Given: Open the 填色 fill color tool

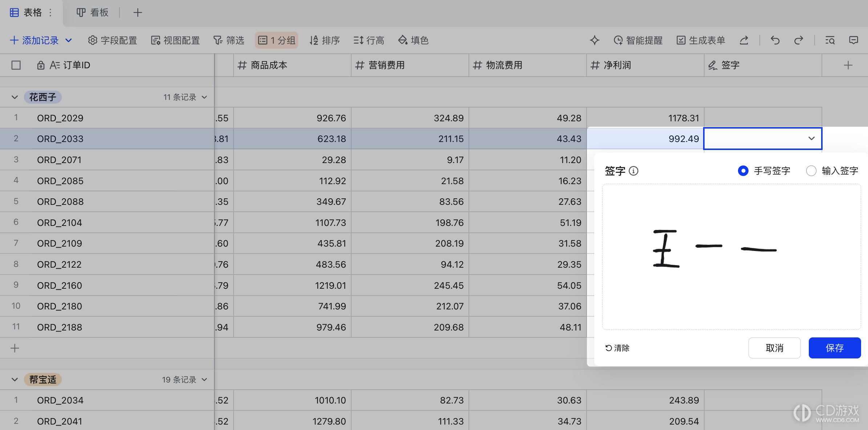Looking at the screenshot, I should (x=413, y=40).
